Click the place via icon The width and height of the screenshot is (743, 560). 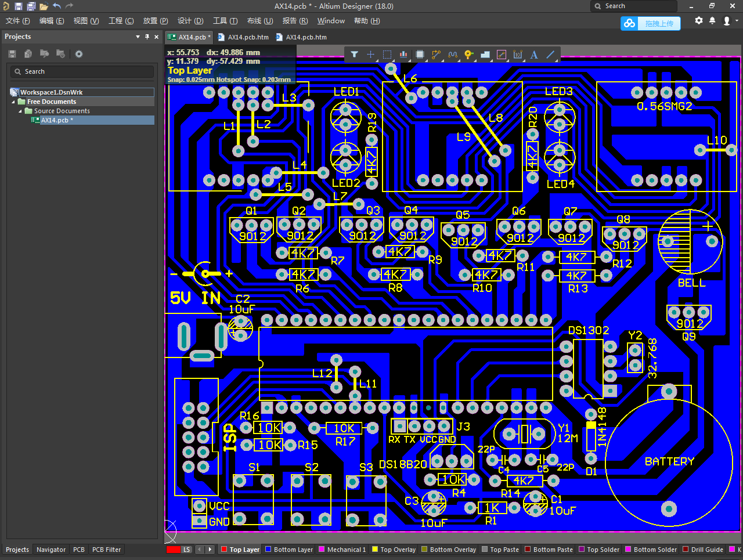tap(468, 55)
